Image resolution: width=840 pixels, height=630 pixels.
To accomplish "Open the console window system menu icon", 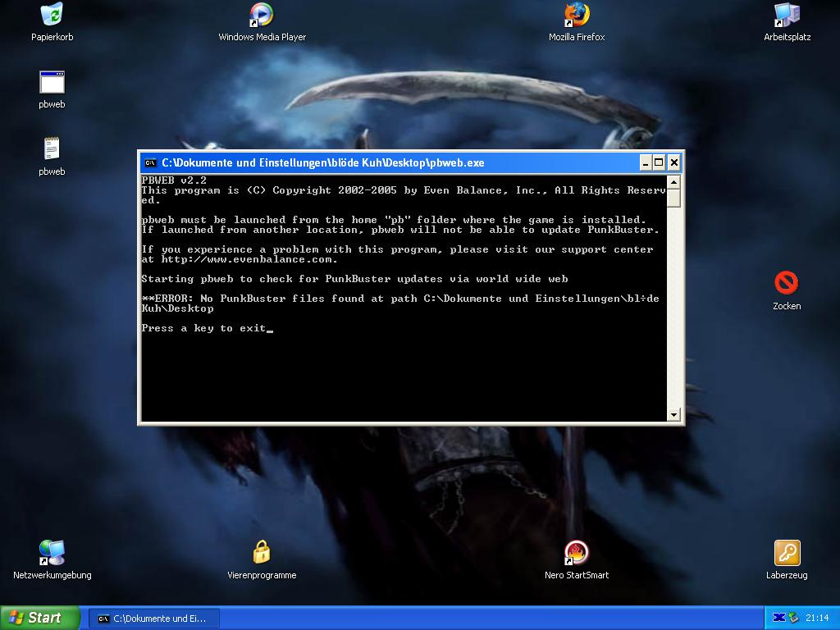I will click(151, 163).
